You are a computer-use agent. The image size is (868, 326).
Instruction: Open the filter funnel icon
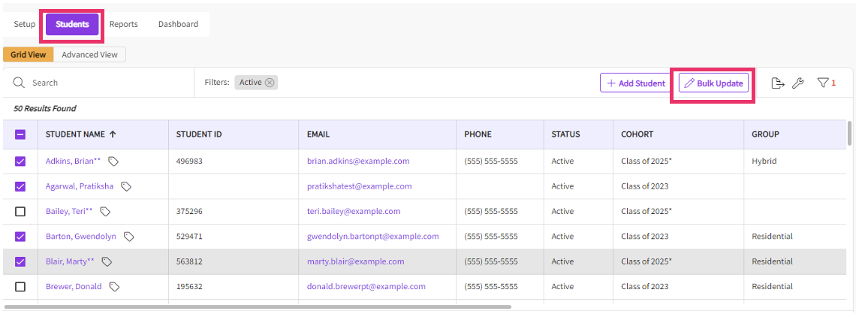coord(823,83)
